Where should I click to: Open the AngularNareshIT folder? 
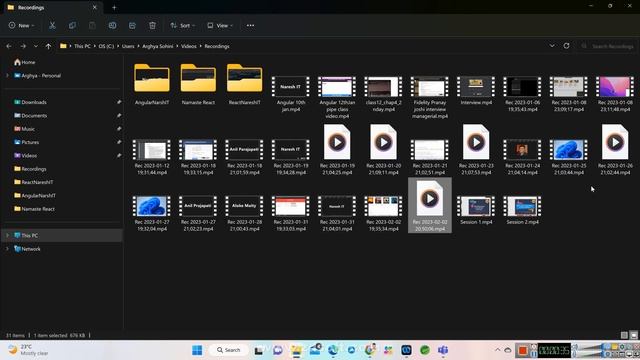click(152, 84)
